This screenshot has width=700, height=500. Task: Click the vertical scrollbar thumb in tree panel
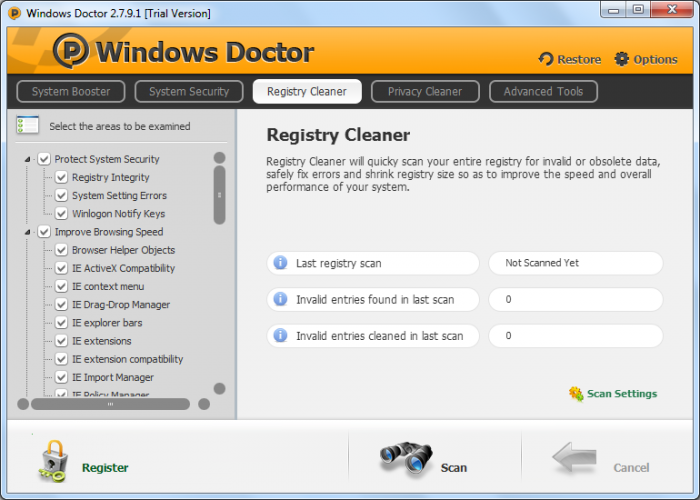[x=219, y=195]
